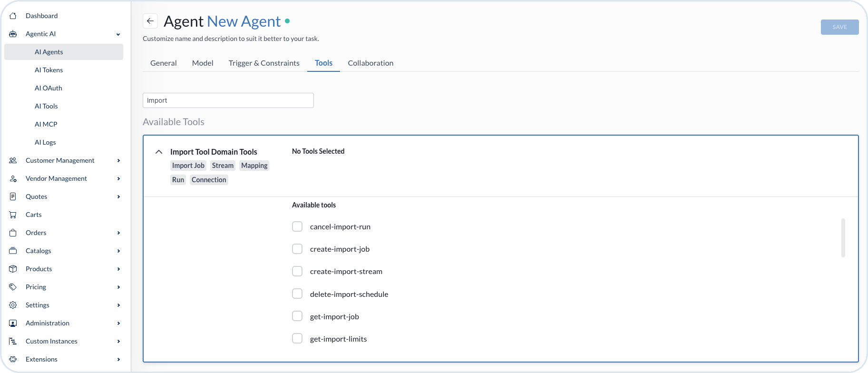Enable the create-import-job tool
Screen dimensions: 868x373
point(297,249)
